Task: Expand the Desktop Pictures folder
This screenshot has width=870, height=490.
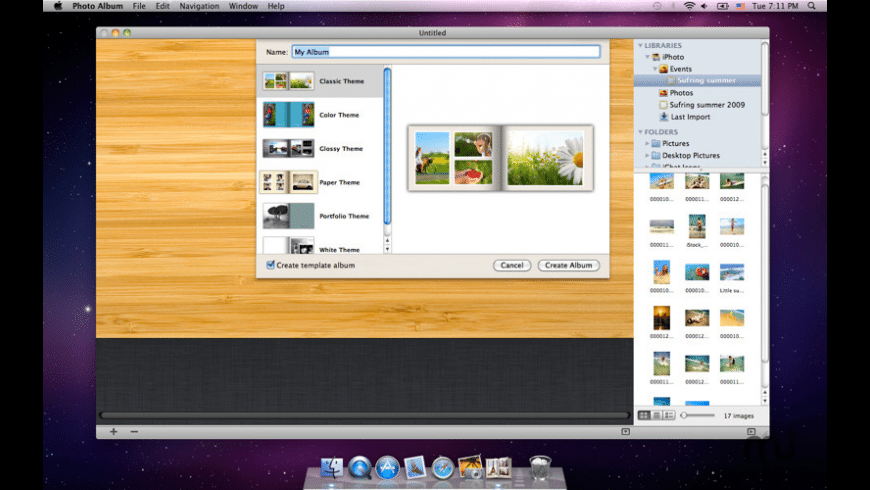Action: (647, 155)
